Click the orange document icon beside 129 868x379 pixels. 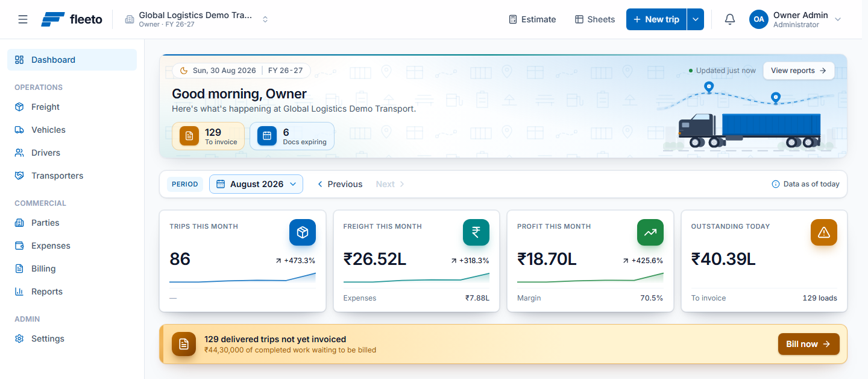coord(189,136)
